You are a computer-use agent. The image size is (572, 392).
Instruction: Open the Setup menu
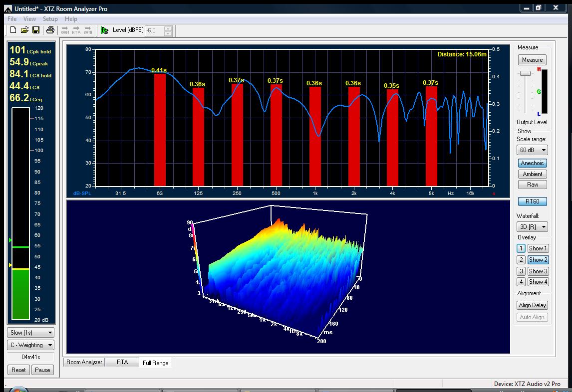pyautogui.click(x=50, y=19)
